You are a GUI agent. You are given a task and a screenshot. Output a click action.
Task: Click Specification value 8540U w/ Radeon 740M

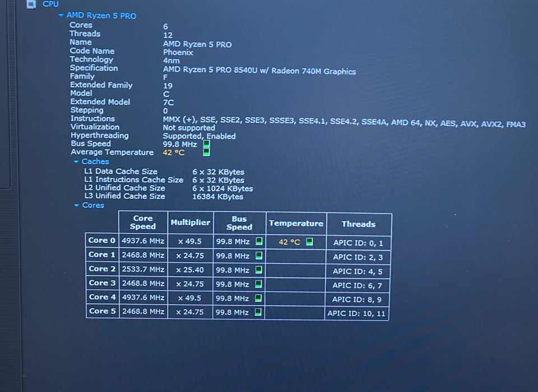point(259,71)
